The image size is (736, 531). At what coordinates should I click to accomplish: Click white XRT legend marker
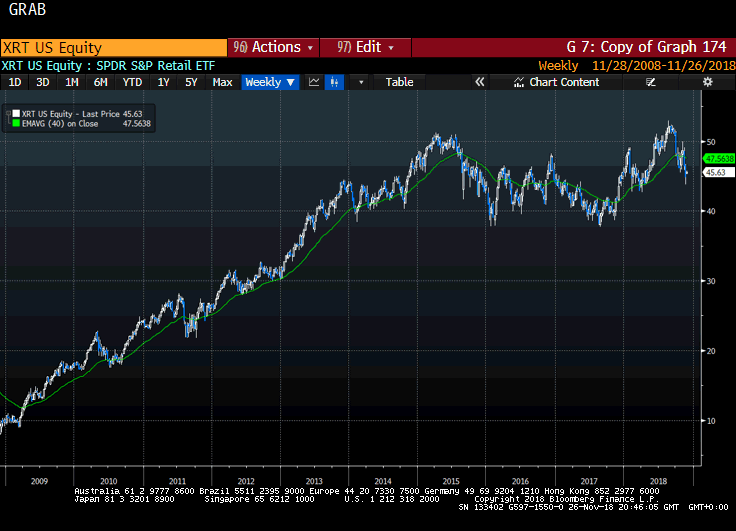coord(16,115)
